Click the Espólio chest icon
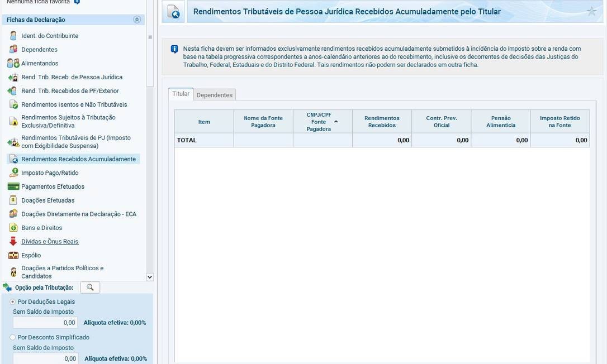This screenshot has height=364, width=607. [13, 255]
